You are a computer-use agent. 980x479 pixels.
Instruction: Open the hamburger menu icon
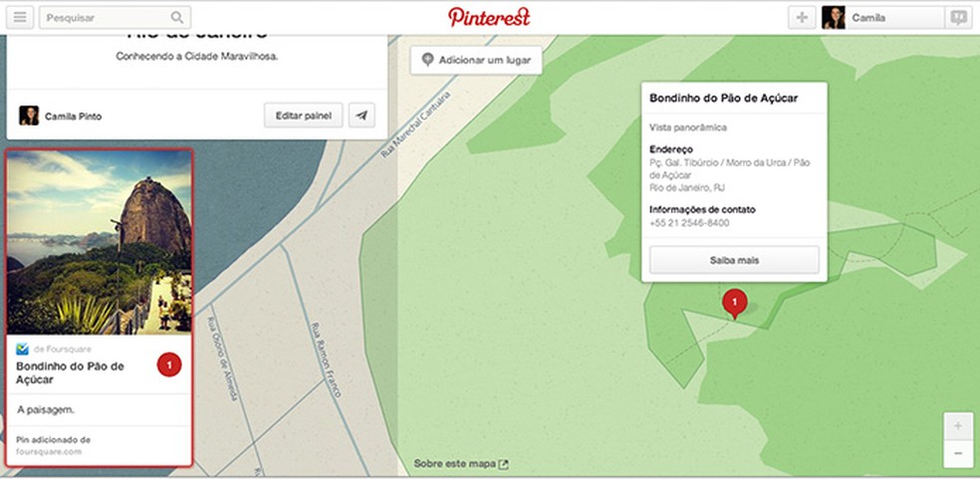coord(20,18)
